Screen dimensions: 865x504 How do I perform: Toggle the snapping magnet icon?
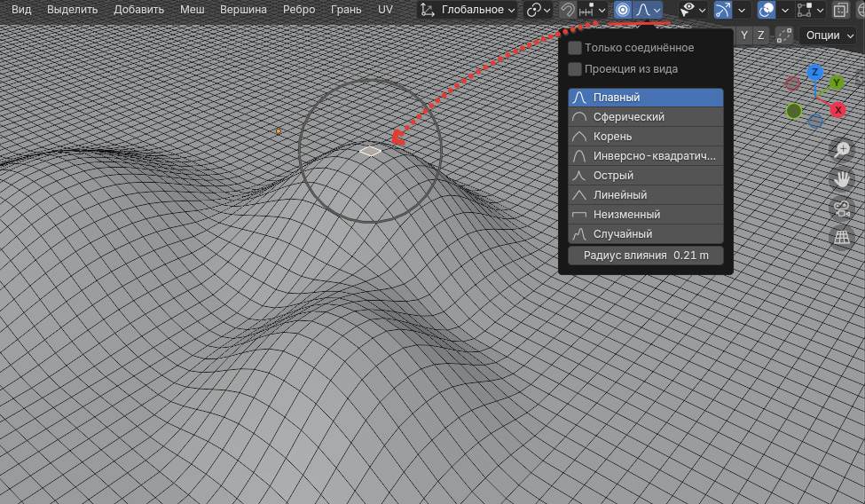click(x=567, y=10)
